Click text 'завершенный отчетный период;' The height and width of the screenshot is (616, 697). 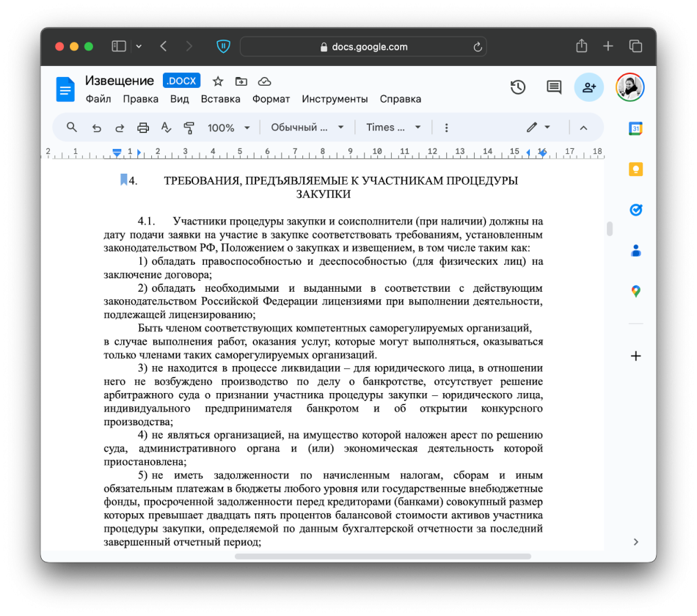click(x=182, y=542)
